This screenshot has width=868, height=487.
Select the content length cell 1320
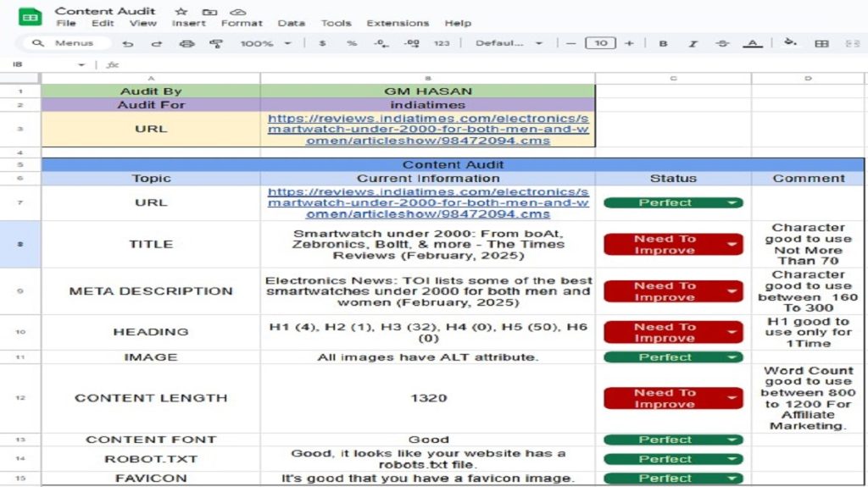tap(428, 398)
